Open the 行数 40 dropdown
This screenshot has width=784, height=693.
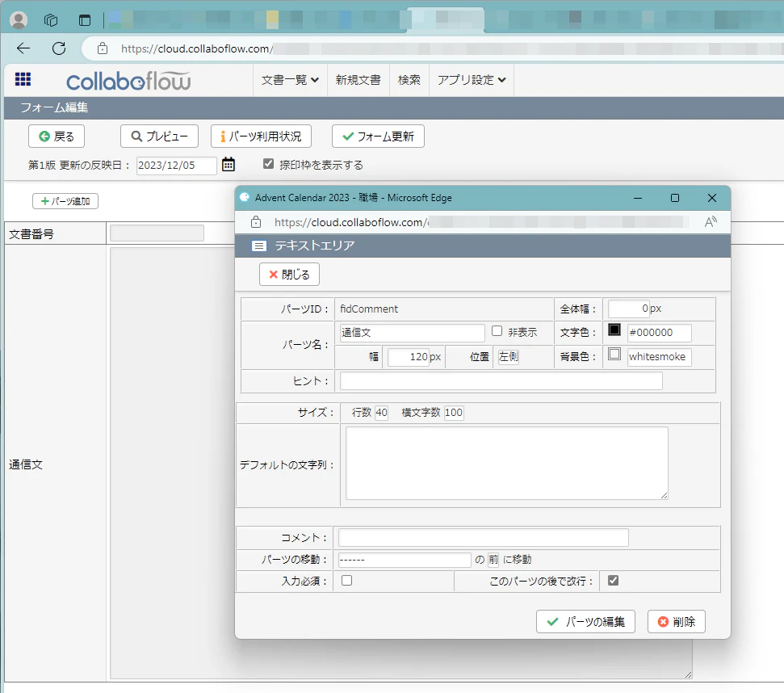coord(381,413)
